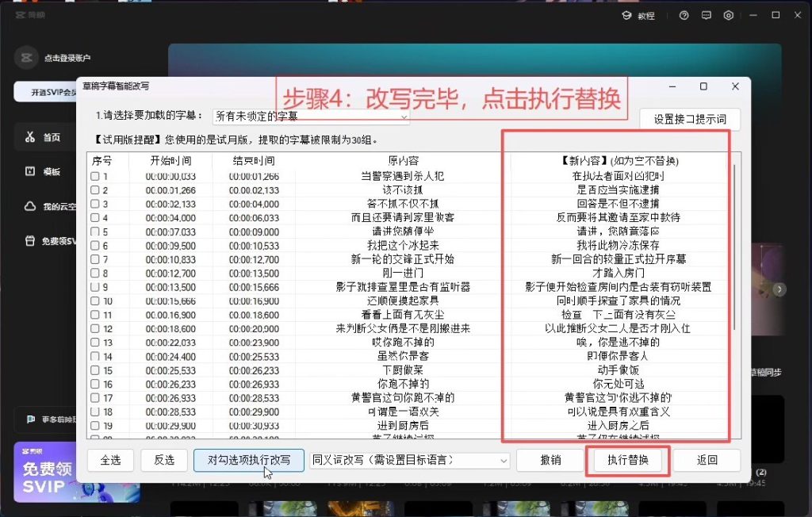Select new text 可以说是具有双重含义
This screenshot has width=812, height=517.
coord(618,412)
